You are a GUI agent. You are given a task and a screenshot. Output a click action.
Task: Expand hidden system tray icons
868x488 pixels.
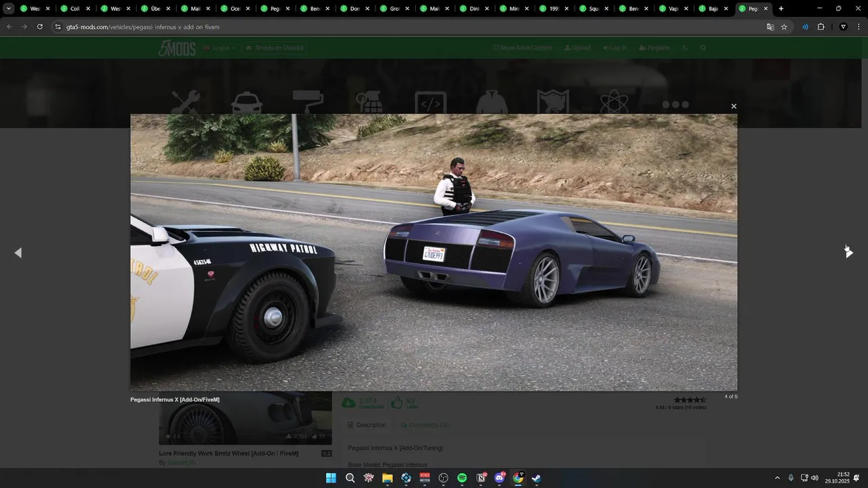777,478
